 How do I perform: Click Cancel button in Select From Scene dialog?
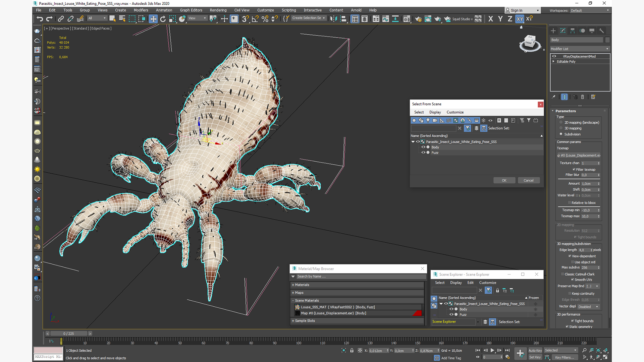click(x=529, y=180)
